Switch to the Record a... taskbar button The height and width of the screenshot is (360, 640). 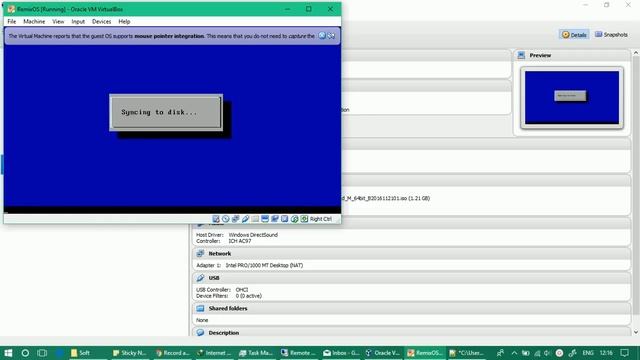click(x=172, y=353)
